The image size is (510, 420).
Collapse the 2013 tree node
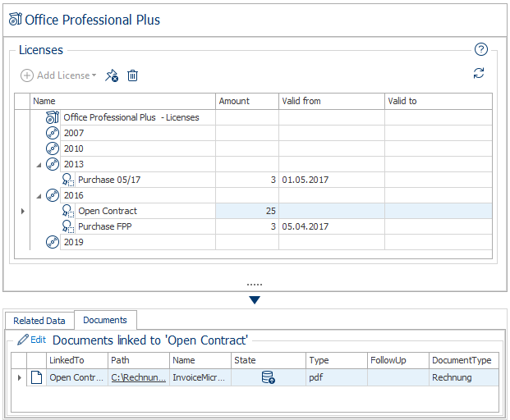(39, 165)
